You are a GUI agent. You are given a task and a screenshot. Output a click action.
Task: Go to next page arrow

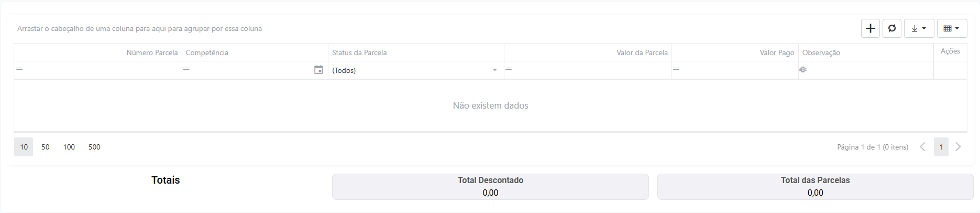click(x=958, y=147)
